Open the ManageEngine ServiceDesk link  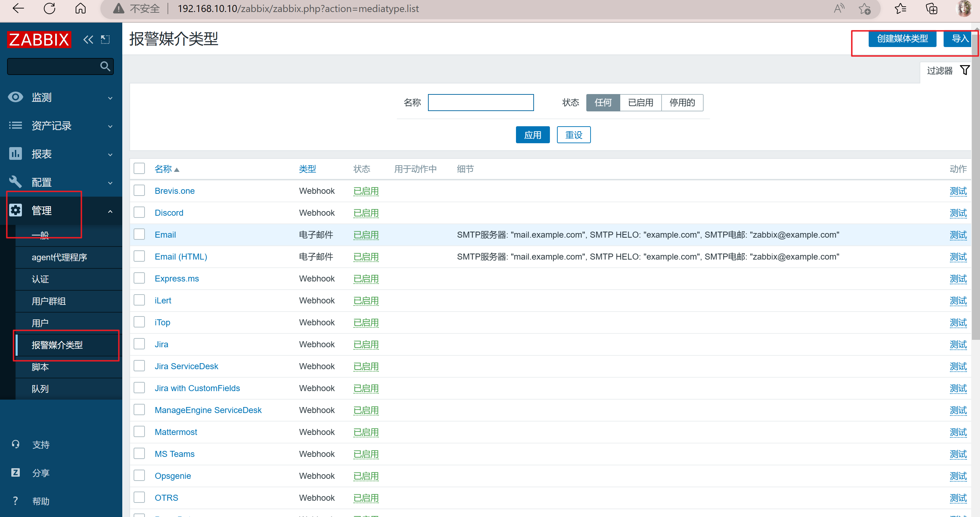pyautogui.click(x=208, y=410)
